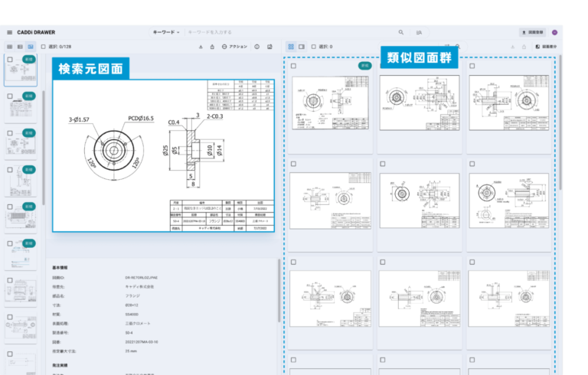Open the キーワード search type dropdown
Image resolution: width=588 pixels, height=375 pixels.
[166, 32]
